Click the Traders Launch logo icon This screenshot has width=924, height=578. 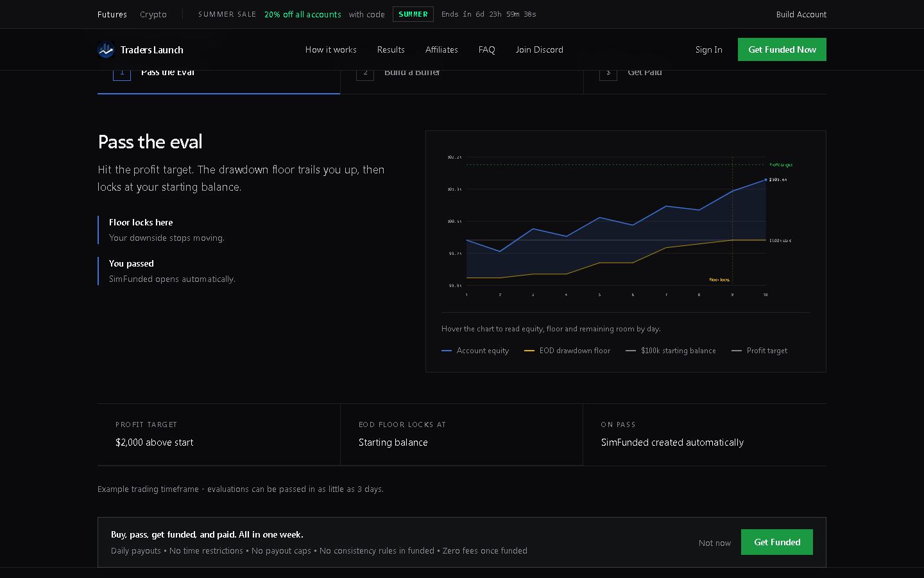106,49
